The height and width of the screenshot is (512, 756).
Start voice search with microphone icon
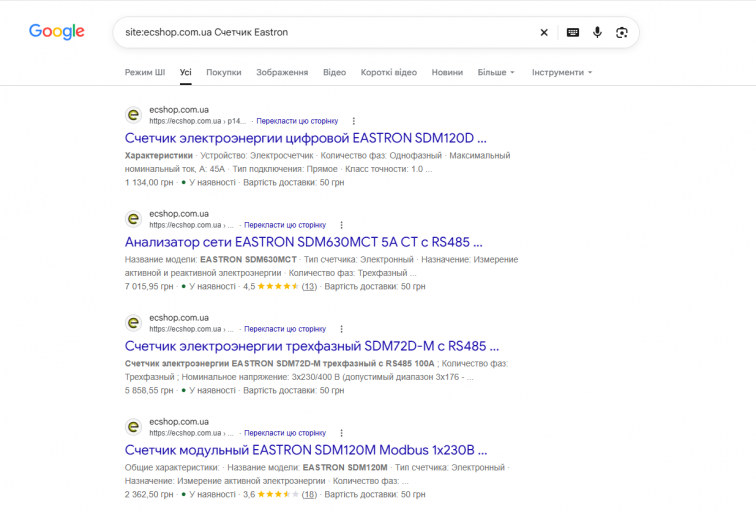point(597,32)
